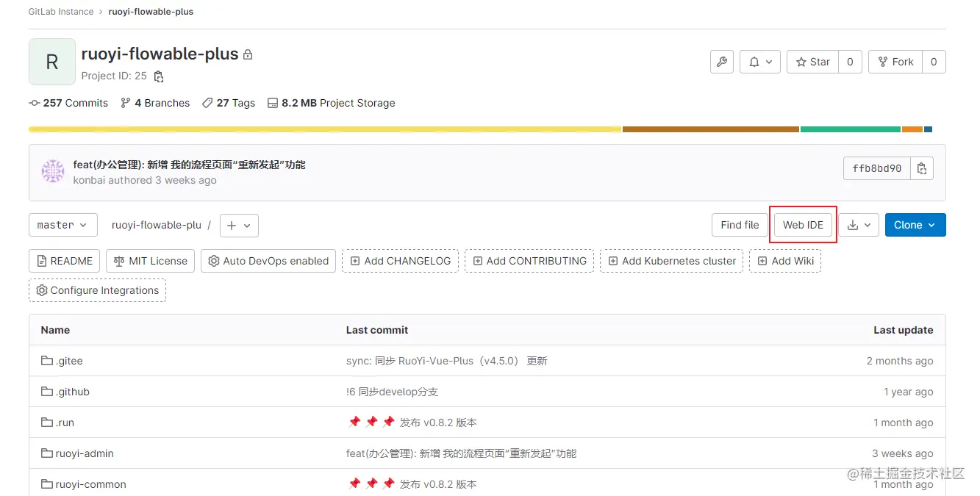
Task: Open author link konbai
Action: [89, 180]
